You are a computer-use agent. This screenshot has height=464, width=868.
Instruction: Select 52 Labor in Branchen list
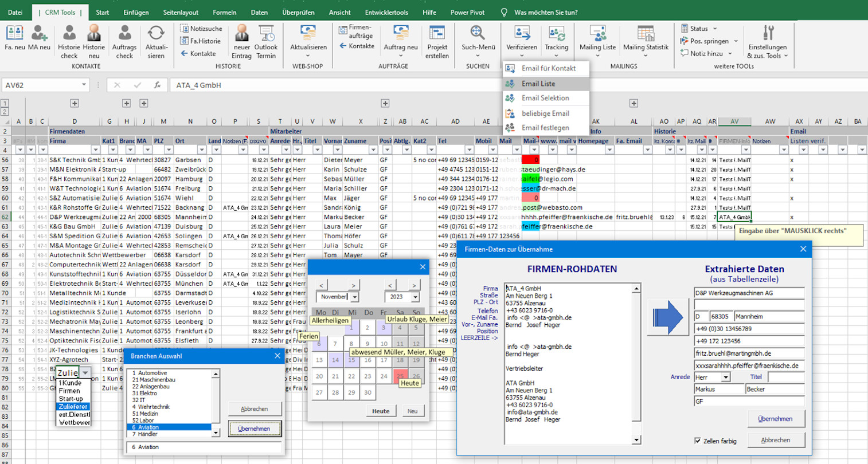[x=169, y=420]
